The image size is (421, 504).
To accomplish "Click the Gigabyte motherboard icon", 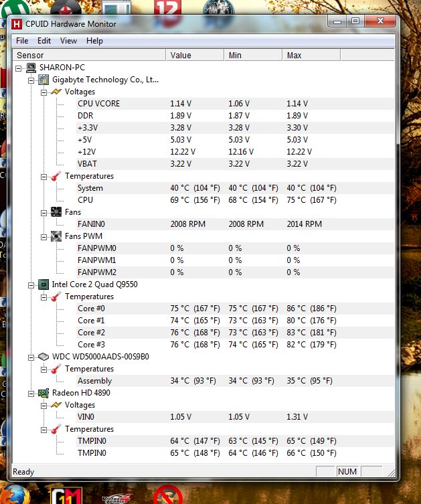I will (x=44, y=80).
